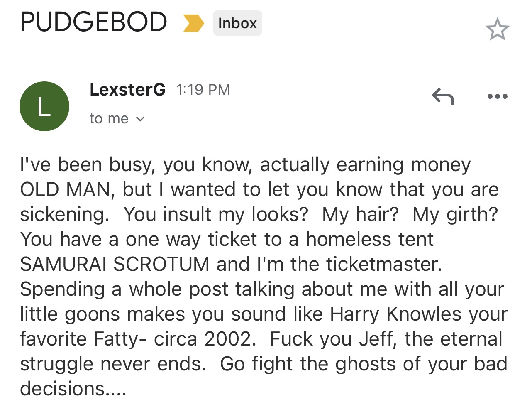Viewport: 532px width, 412px height.
Task: Toggle the yellow importance marker
Action: pyautogui.click(x=193, y=23)
